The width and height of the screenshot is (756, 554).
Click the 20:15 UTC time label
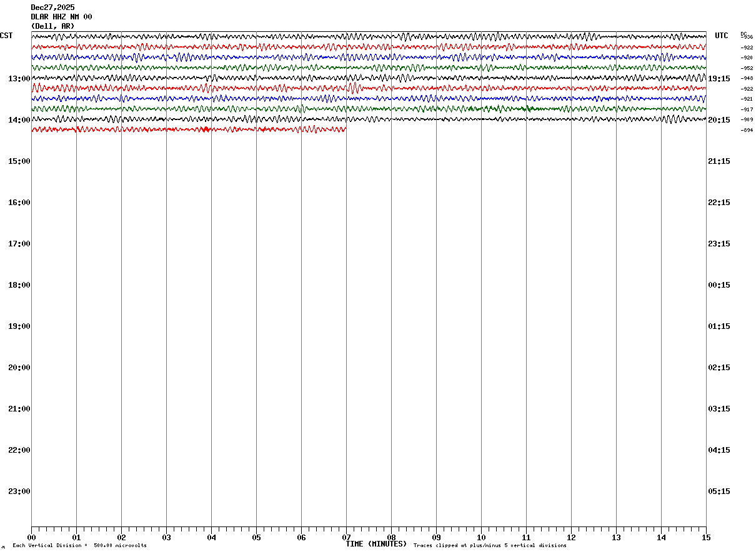coord(719,120)
